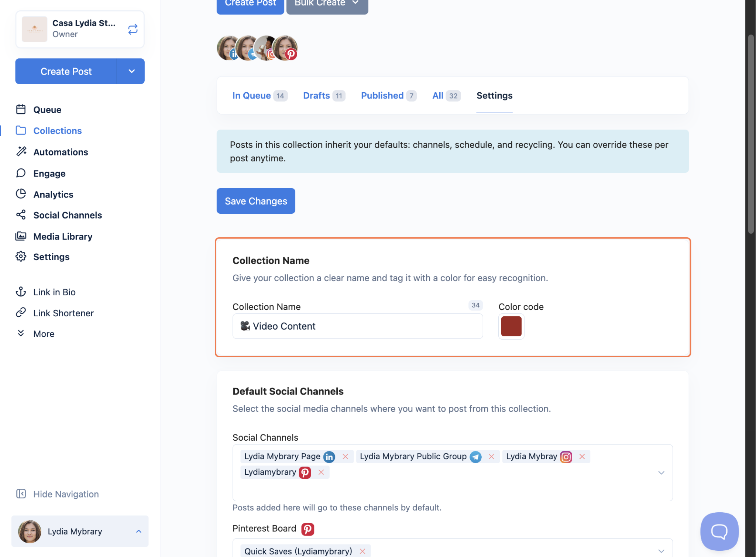Click the workspace switch arrows icon
The height and width of the screenshot is (557, 756).
133,29
